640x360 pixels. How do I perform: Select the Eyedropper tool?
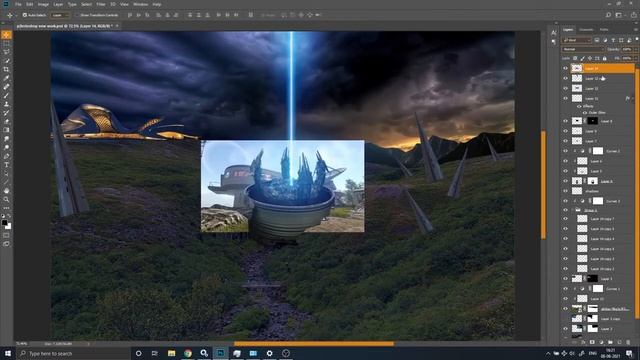[6, 78]
